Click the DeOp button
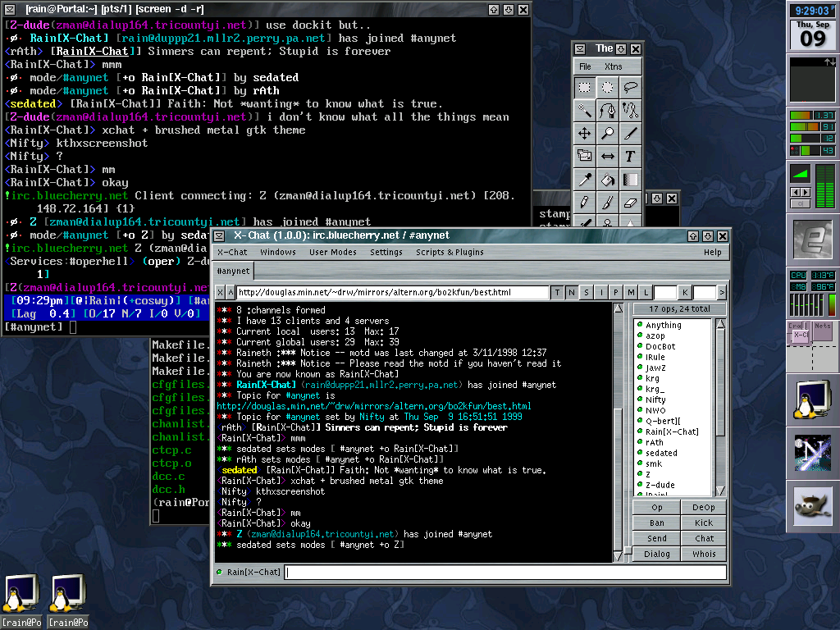Image resolution: width=840 pixels, height=630 pixels. pos(703,507)
